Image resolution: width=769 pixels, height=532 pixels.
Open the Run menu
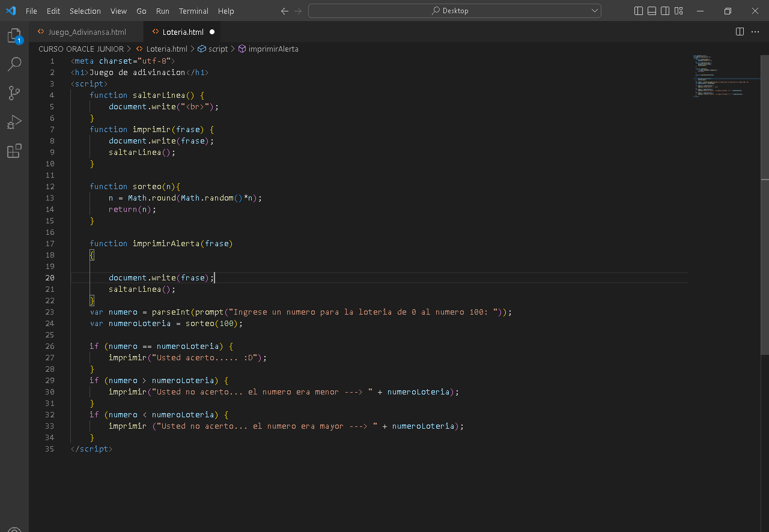coord(162,11)
